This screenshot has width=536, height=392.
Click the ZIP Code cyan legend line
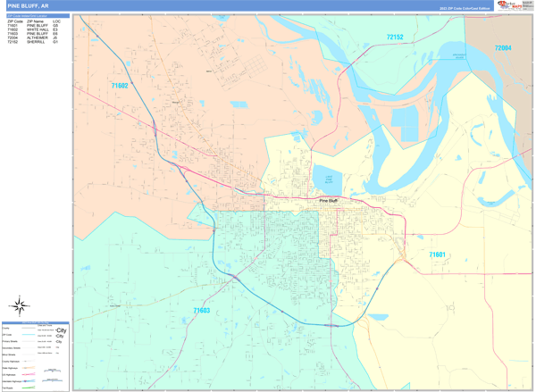tap(29, 335)
